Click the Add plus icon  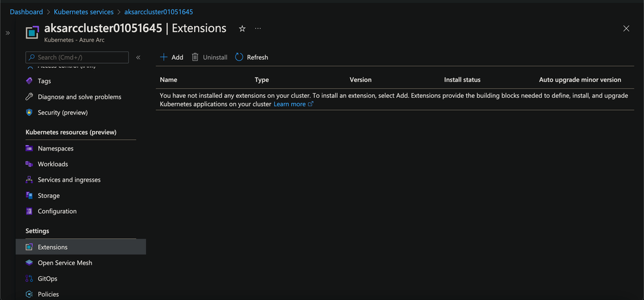tap(164, 57)
